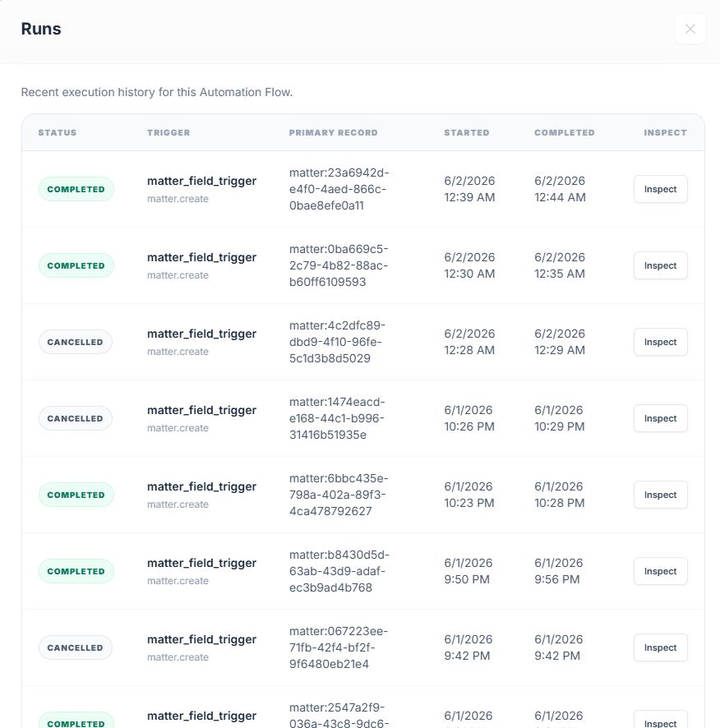Click CANCELLED badge of run 10:26 PM

pos(76,418)
